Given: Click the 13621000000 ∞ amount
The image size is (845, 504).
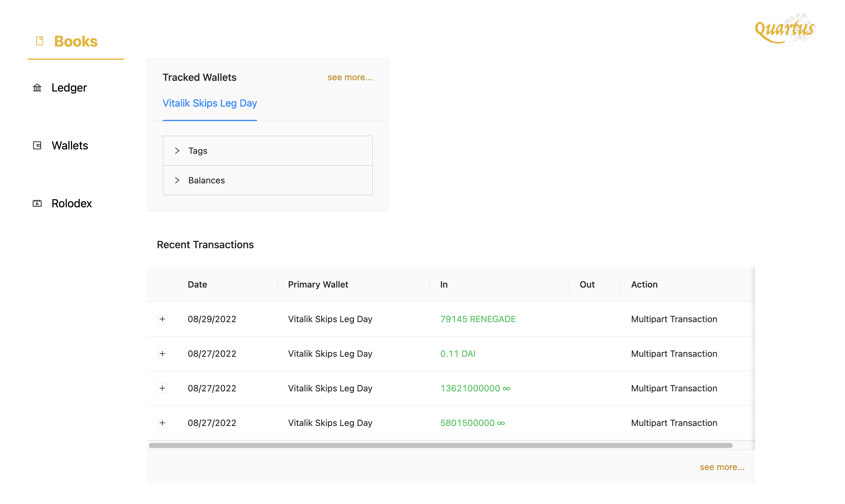Looking at the screenshot, I should pyautogui.click(x=475, y=388).
